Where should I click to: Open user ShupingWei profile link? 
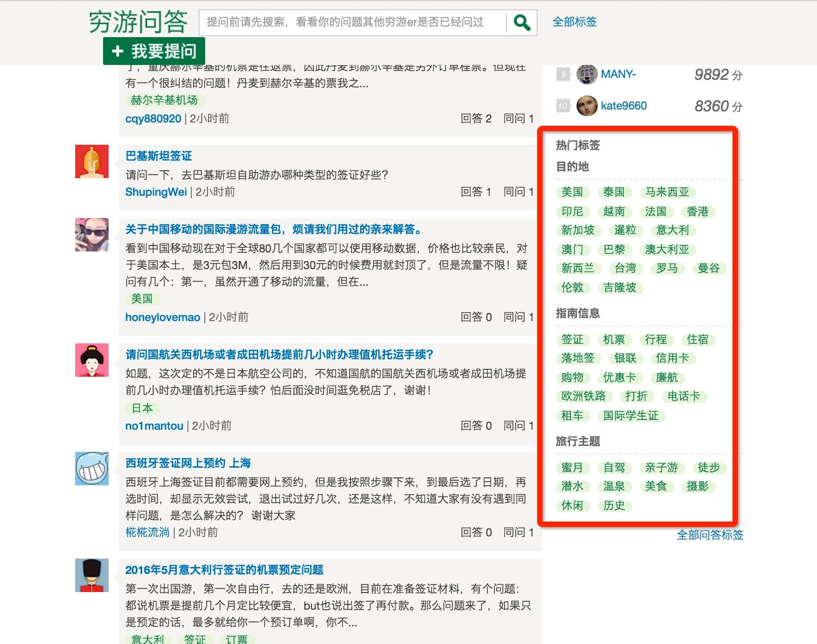pyautogui.click(x=156, y=192)
